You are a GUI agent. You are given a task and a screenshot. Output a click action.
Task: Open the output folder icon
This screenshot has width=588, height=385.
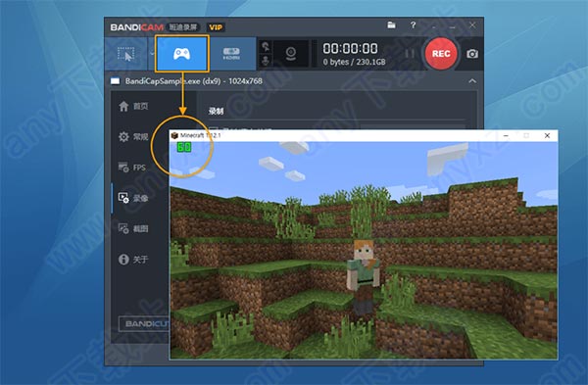pos(391,25)
